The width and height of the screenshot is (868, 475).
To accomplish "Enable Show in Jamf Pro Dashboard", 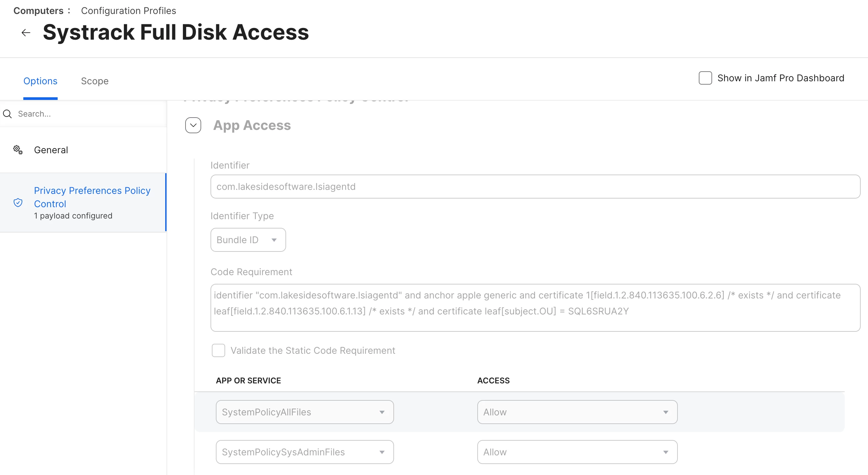I will (705, 78).
